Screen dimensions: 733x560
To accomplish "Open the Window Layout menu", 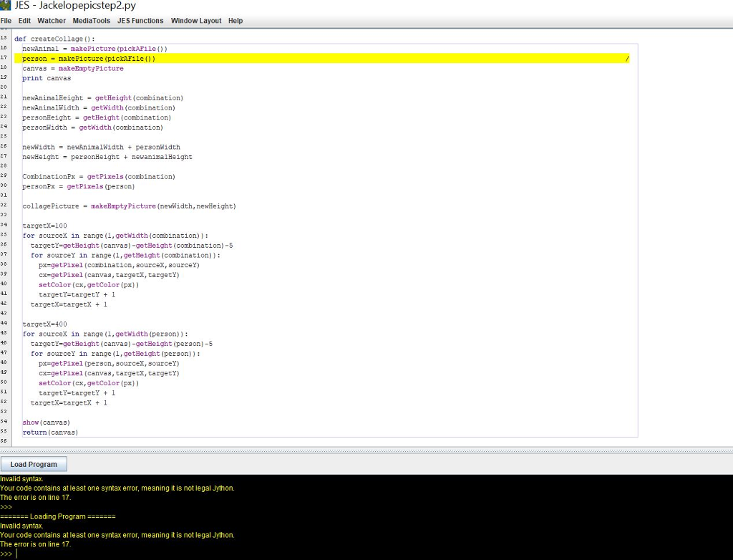I will click(195, 20).
